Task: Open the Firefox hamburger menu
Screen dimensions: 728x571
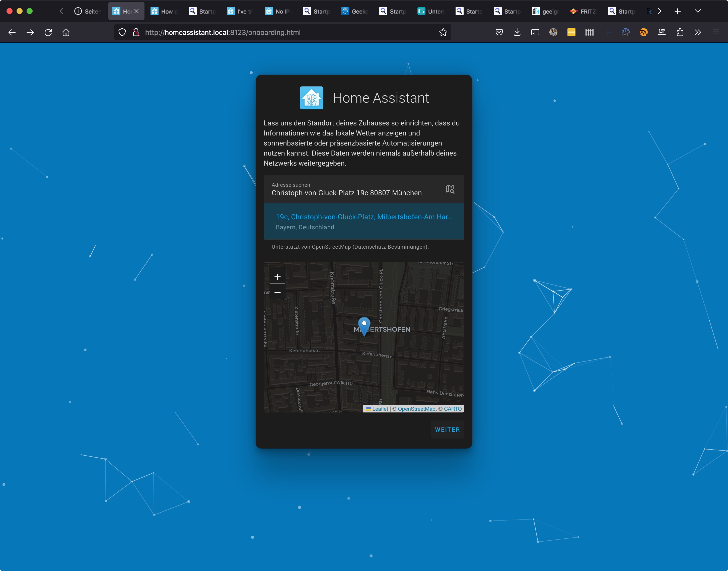Action: click(716, 32)
